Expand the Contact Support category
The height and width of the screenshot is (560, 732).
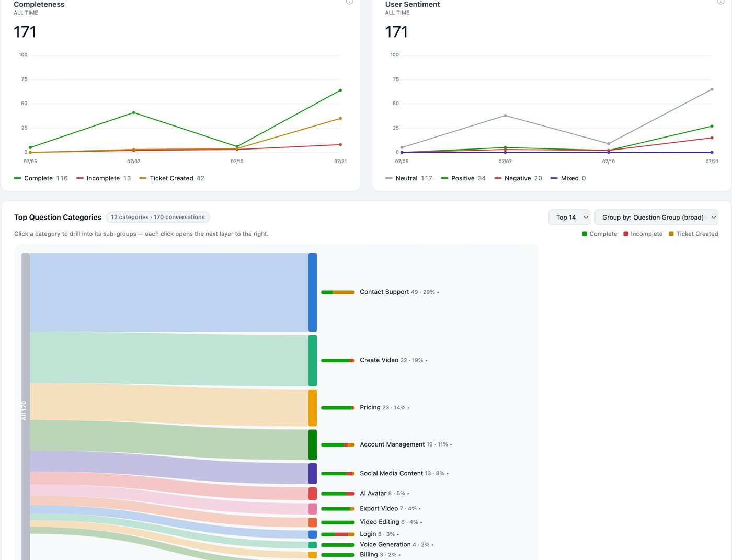[399, 292]
